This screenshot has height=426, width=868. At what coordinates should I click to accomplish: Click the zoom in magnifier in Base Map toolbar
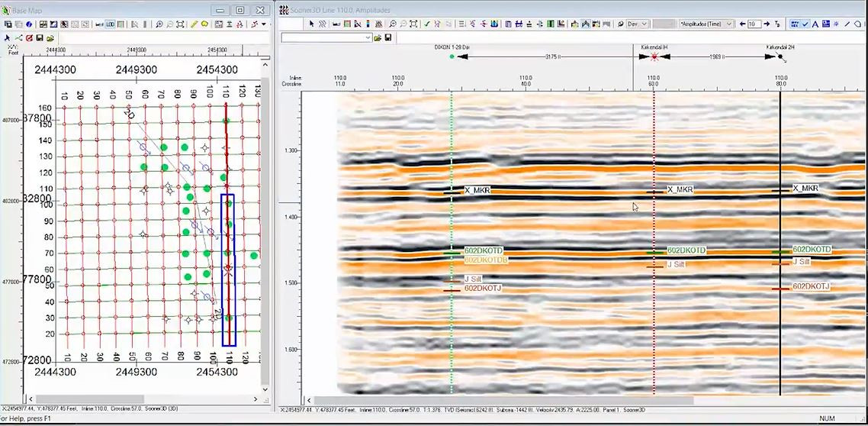click(159, 24)
